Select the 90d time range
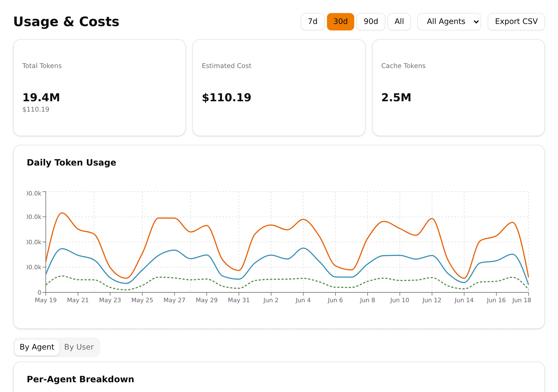The image size is (558, 392). 371,21
